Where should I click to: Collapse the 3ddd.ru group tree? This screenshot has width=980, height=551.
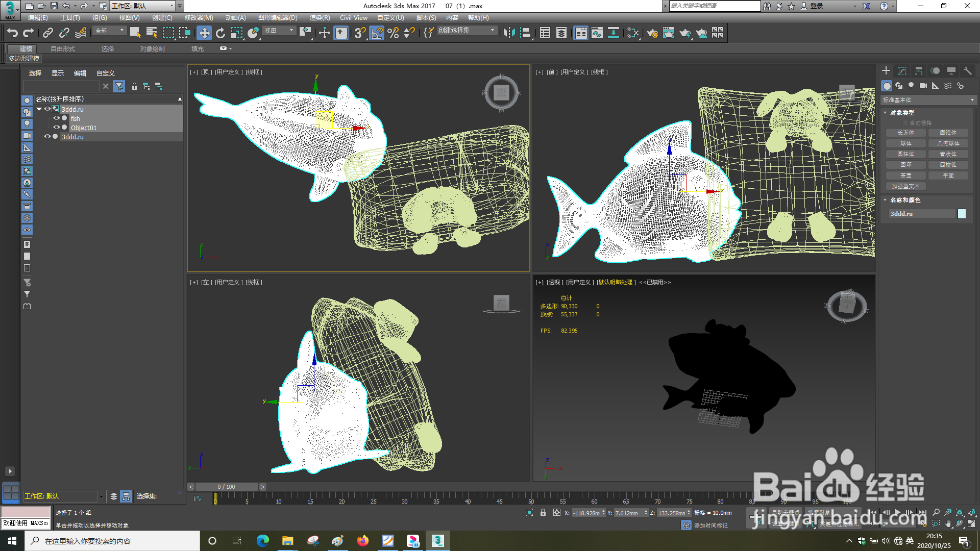pos(39,109)
